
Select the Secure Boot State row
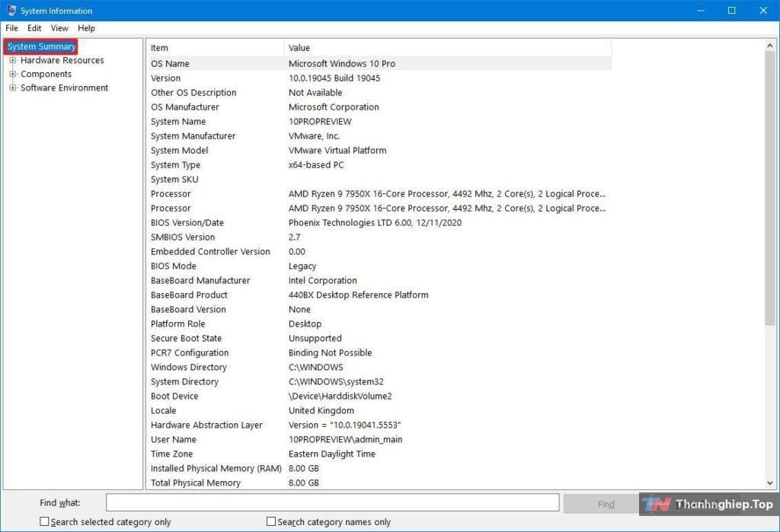[x=379, y=338]
